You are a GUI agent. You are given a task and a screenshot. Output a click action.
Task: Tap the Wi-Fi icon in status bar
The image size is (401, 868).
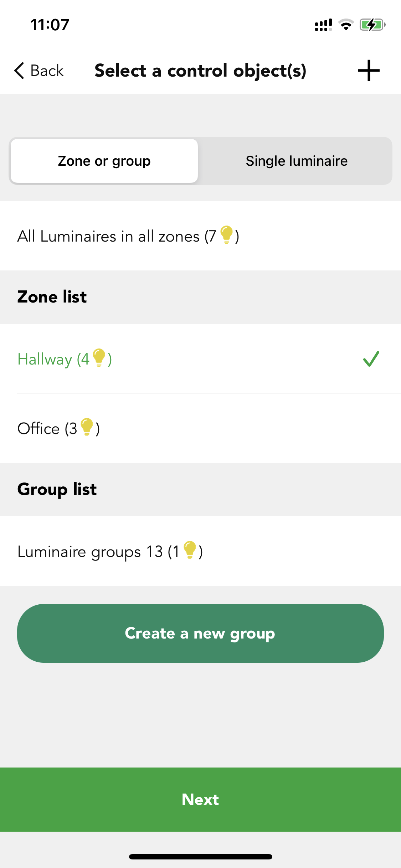[346, 25]
